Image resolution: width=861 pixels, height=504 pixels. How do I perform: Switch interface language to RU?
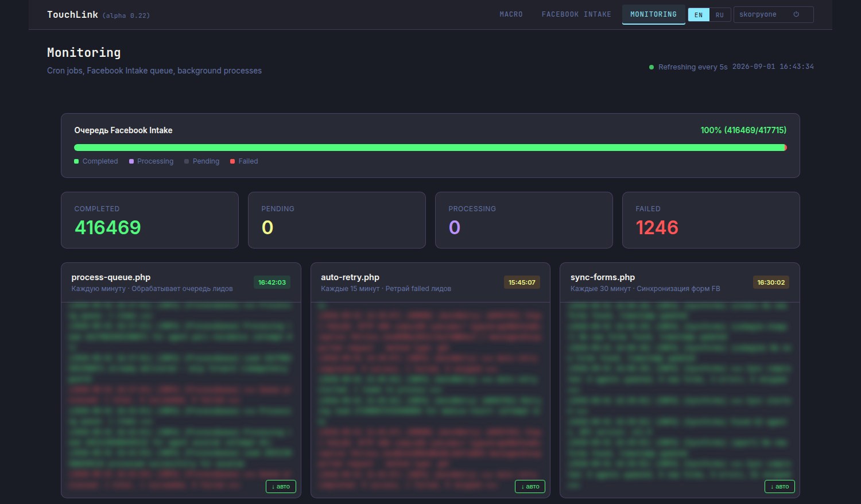pos(720,15)
